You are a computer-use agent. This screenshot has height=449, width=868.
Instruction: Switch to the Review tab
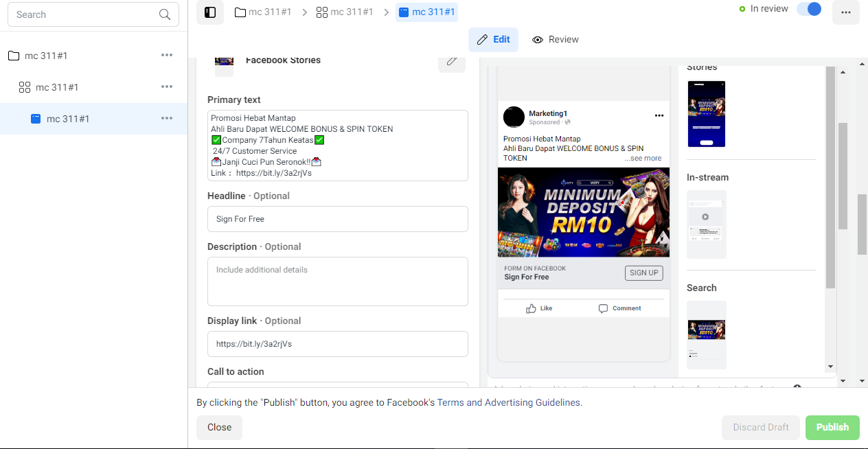(x=556, y=40)
